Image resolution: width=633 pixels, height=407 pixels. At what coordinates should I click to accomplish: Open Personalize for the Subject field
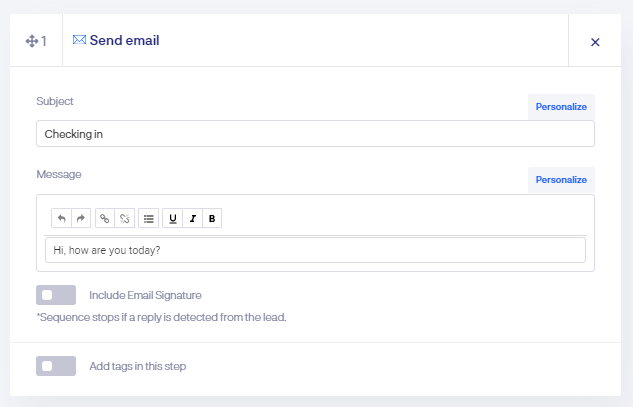tap(561, 107)
